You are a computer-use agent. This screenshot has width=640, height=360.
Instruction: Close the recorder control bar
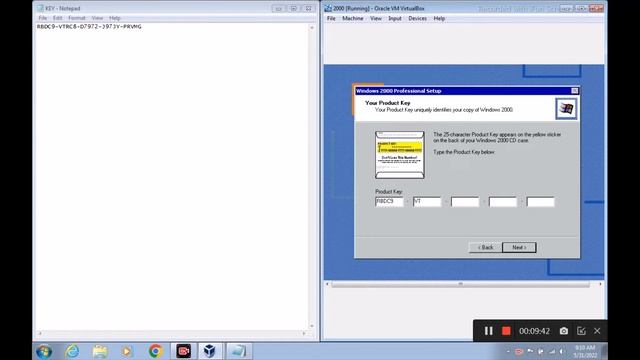(597, 331)
